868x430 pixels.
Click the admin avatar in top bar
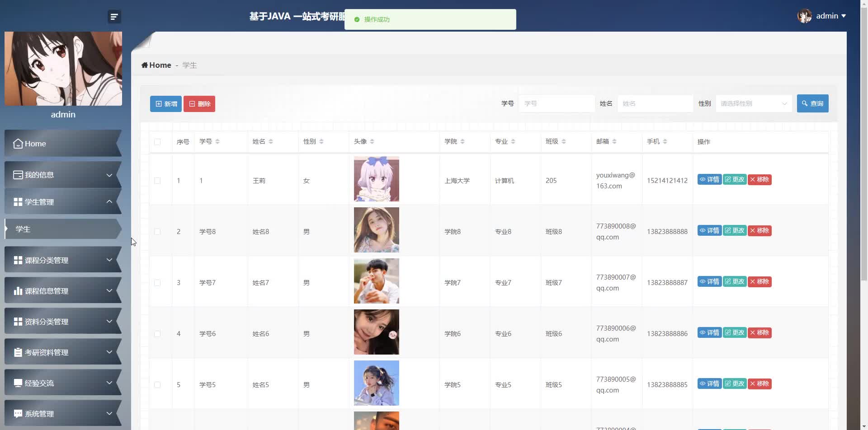pyautogui.click(x=805, y=16)
